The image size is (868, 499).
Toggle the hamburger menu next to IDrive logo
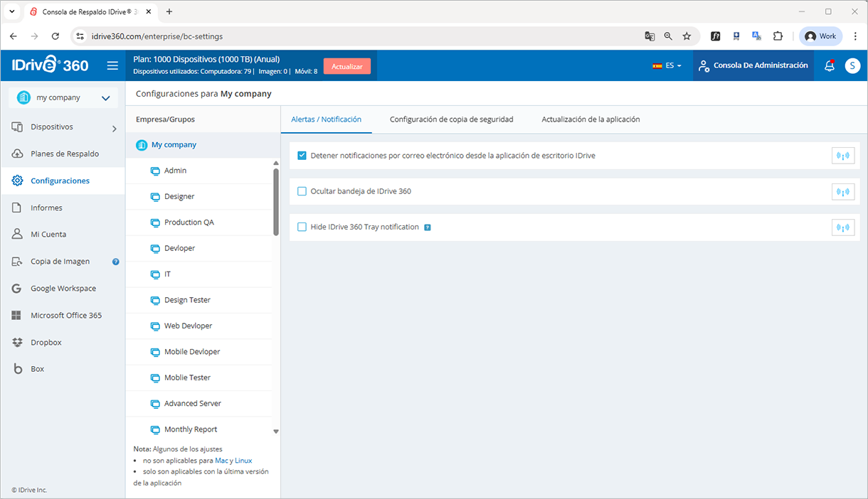pos(112,66)
